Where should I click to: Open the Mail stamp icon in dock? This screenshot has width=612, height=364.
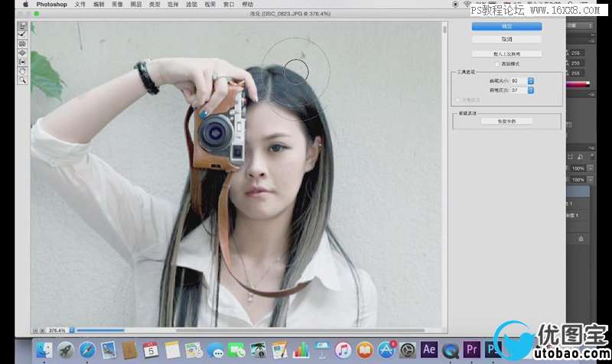[109, 349]
